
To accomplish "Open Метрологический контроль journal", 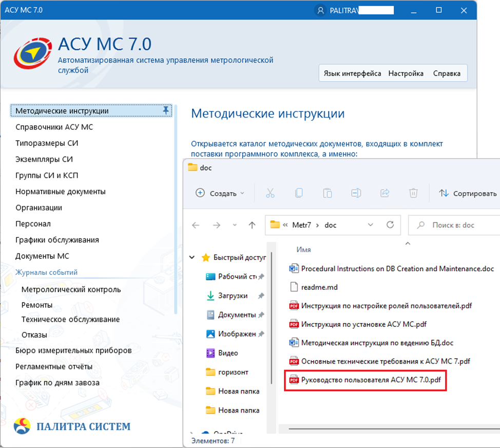I will coord(71,289).
